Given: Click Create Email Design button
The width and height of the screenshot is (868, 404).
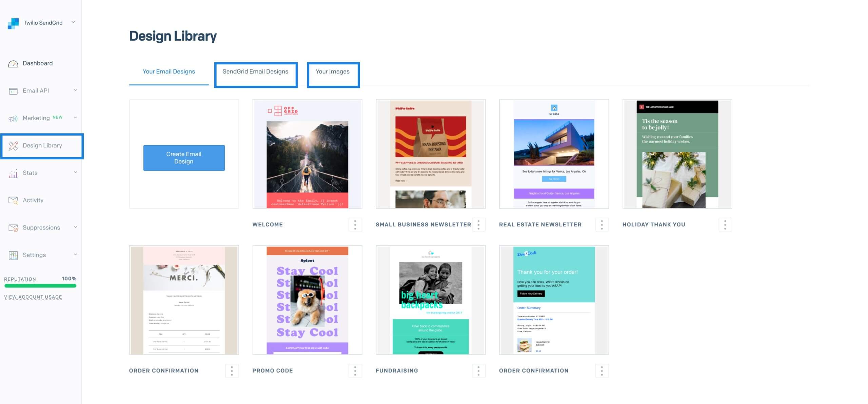Looking at the screenshot, I should point(184,157).
